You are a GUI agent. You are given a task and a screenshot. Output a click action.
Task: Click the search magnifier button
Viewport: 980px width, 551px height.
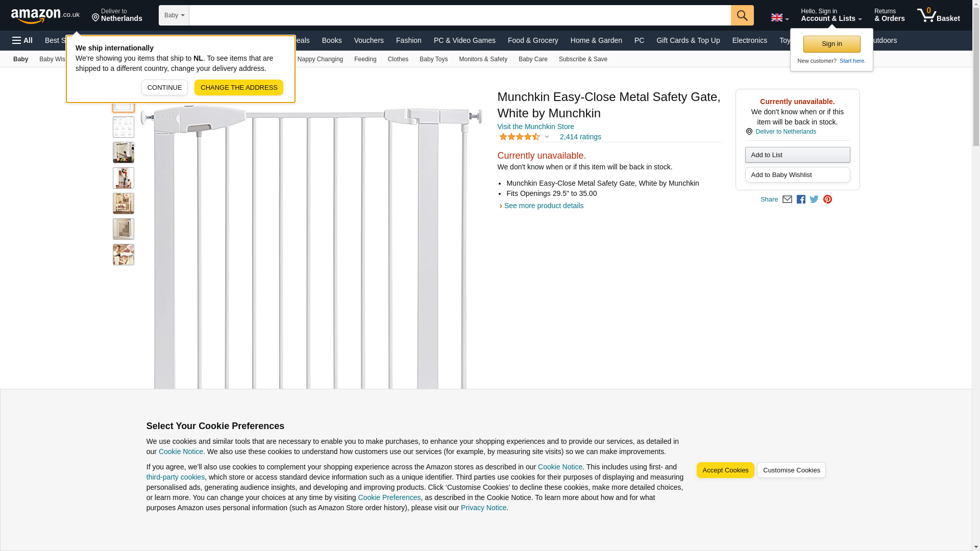click(742, 15)
